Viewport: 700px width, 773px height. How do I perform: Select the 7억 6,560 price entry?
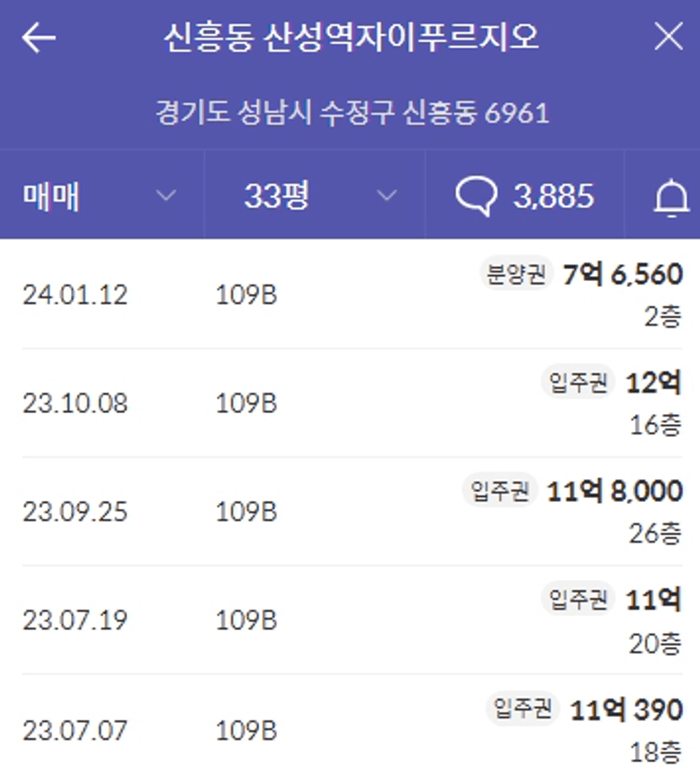pos(623,274)
